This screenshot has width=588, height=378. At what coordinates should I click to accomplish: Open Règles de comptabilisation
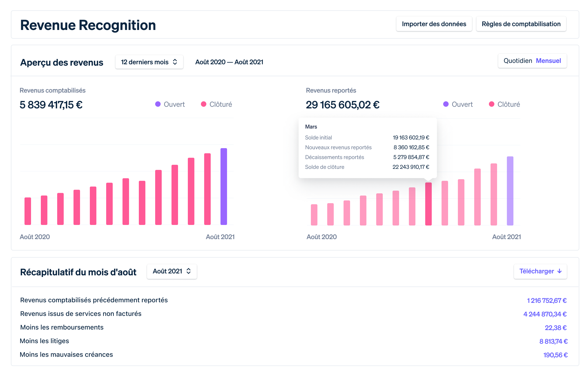[521, 24]
